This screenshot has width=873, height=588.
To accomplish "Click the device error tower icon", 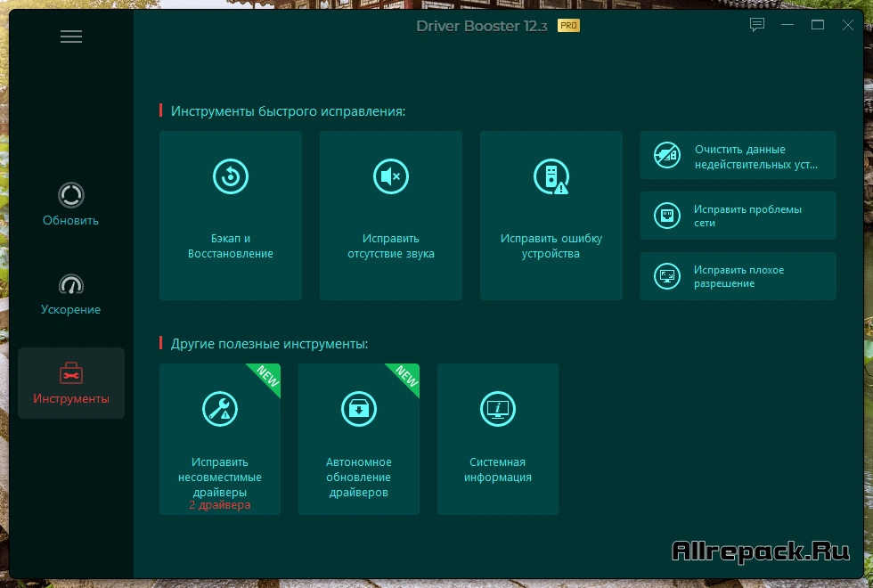I will [x=551, y=176].
